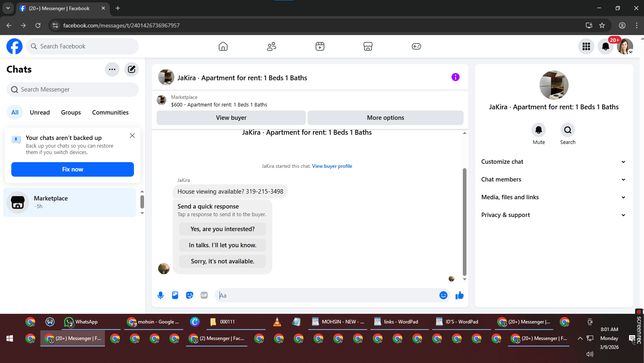Viewport: 644px width, 363px height.
Task: Select the Groups chats filter
Action: tap(71, 113)
